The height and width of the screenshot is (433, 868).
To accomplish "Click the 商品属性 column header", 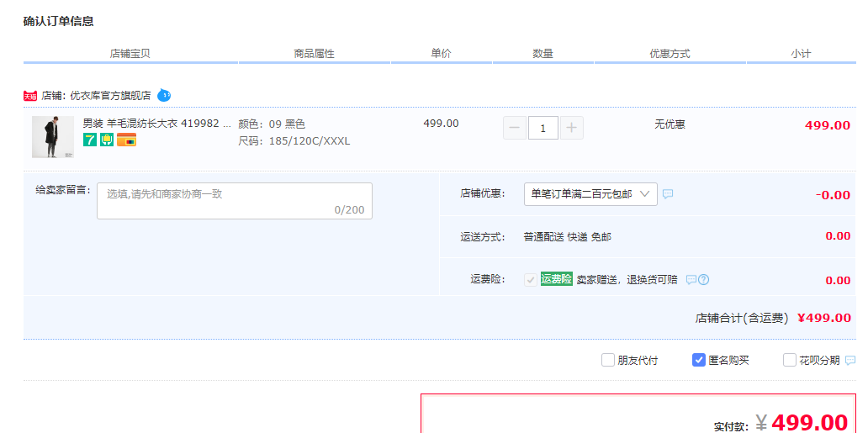I will tap(315, 54).
